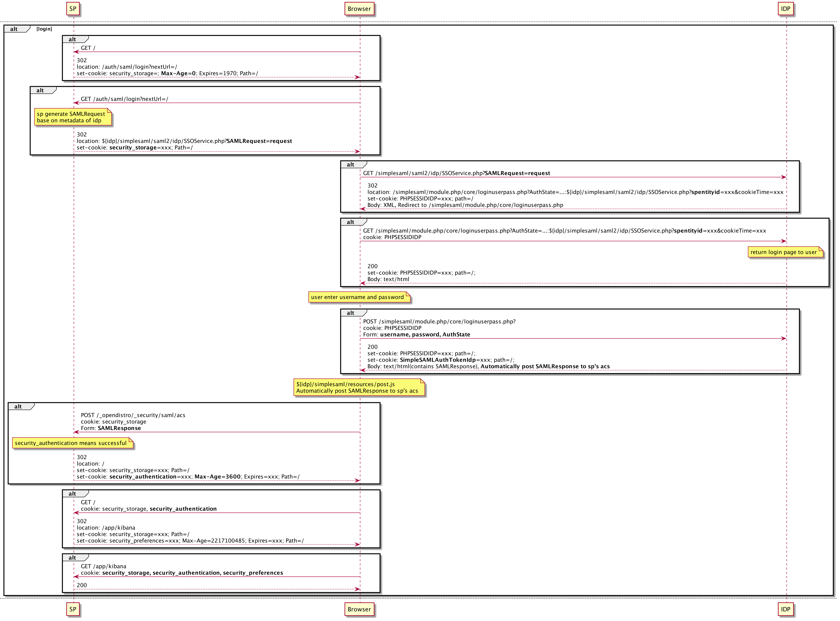Click the 'GET /auth/saml/login?nextUrl=/' message text
Viewport: 840px width, 621px height.
pyautogui.click(x=125, y=99)
